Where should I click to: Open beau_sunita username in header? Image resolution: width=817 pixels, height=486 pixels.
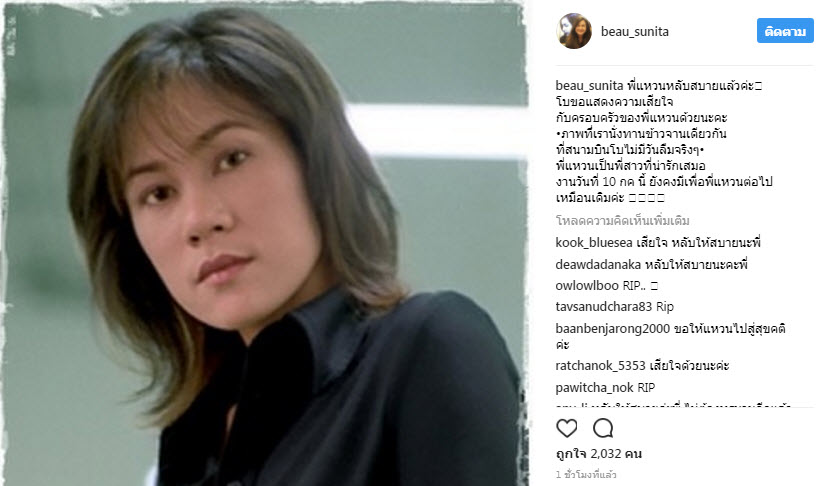(635, 31)
